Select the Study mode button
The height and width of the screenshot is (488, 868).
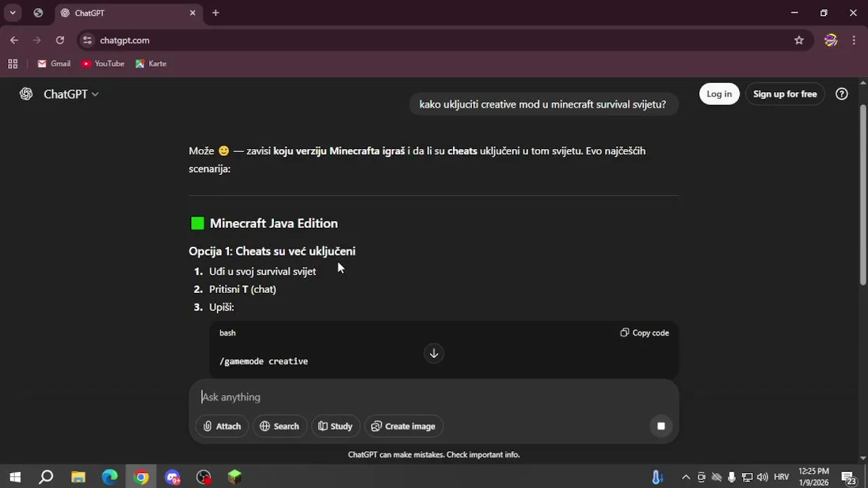(x=336, y=426)
